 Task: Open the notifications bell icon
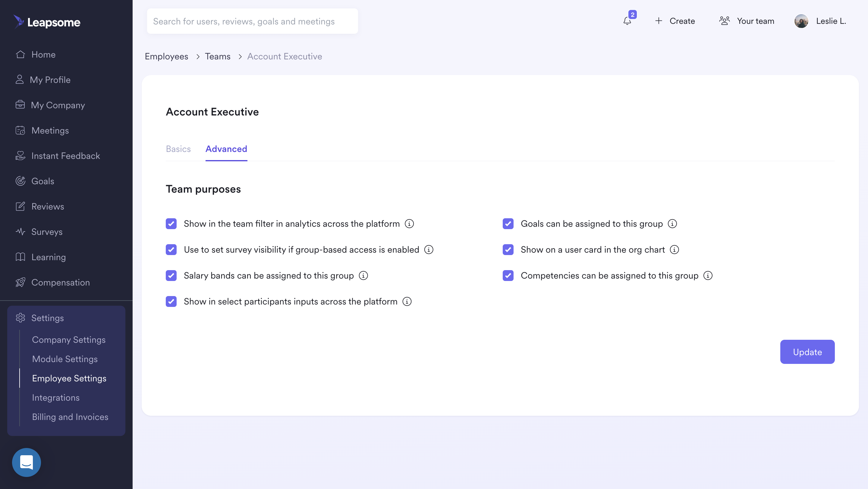coord(627,21)
